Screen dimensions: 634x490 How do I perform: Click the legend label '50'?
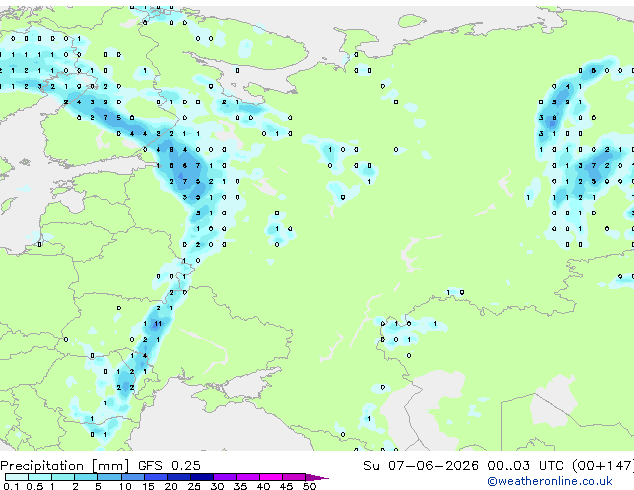(309, 486)
